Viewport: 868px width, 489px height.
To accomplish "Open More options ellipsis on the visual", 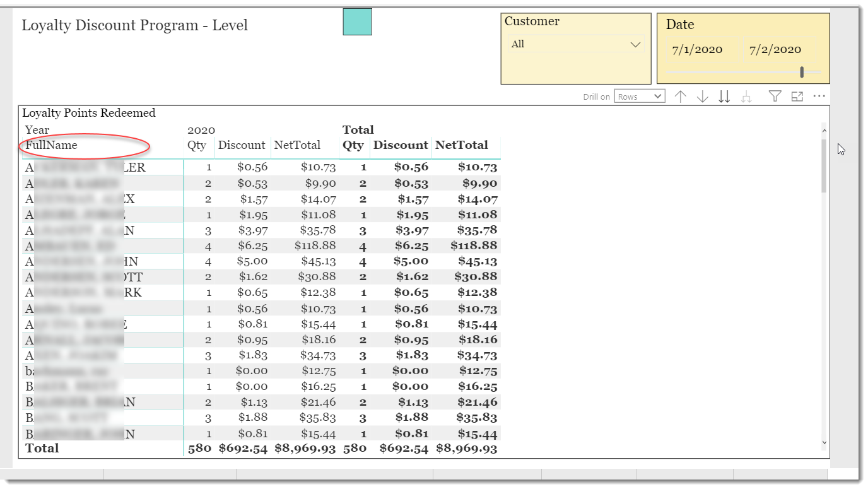I will (819, 97).
